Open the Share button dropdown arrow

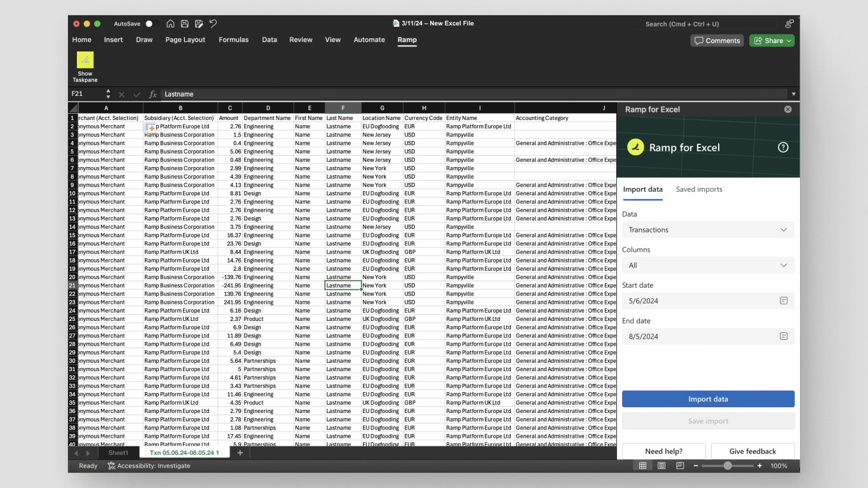point(789,41)
